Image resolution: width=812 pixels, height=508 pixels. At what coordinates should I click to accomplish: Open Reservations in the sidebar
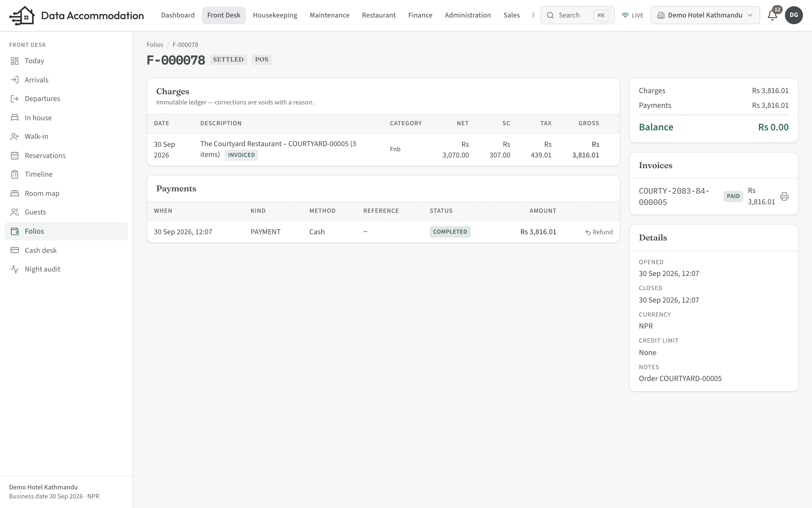[x=66, y=156]
